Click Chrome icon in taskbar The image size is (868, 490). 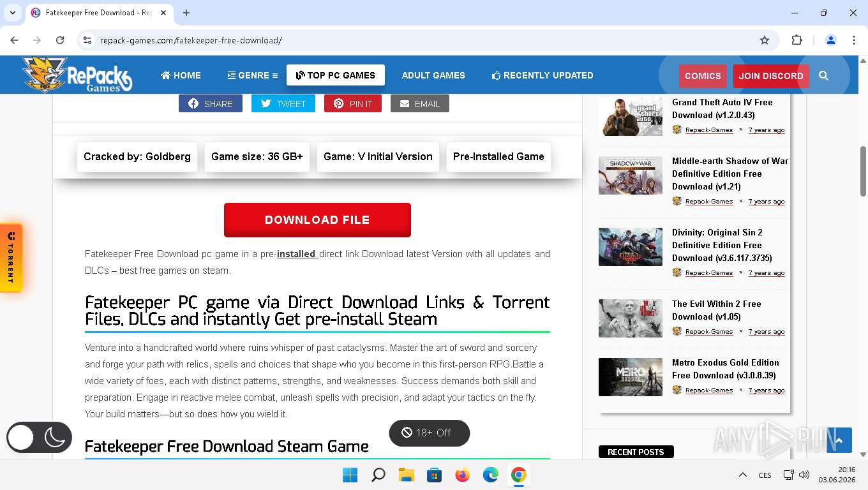tap(519, 475)
